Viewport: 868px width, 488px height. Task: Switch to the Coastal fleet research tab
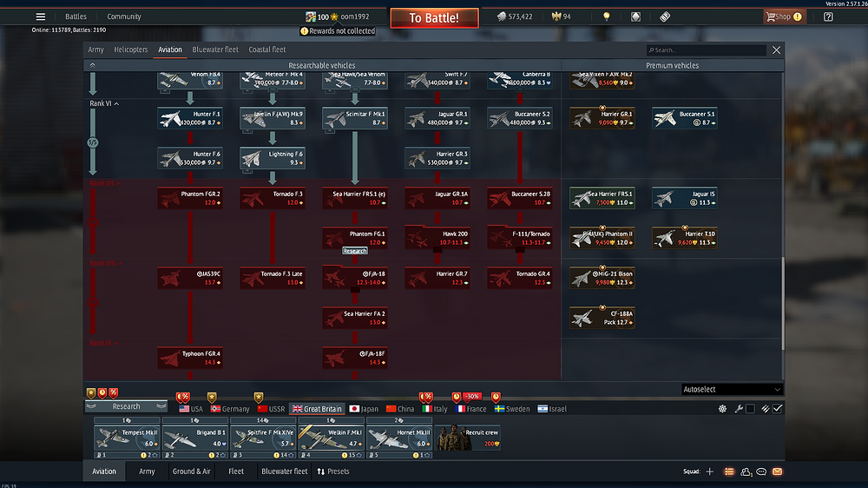tap(266, 49)
